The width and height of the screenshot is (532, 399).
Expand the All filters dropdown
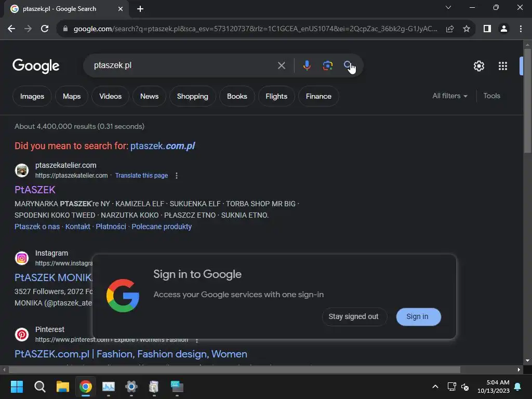[x=450, y=96]
